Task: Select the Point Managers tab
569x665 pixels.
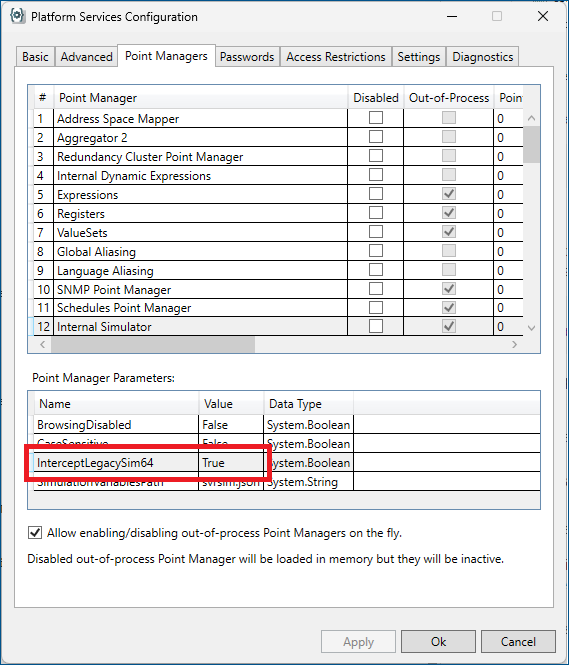Action: (166, 56)
